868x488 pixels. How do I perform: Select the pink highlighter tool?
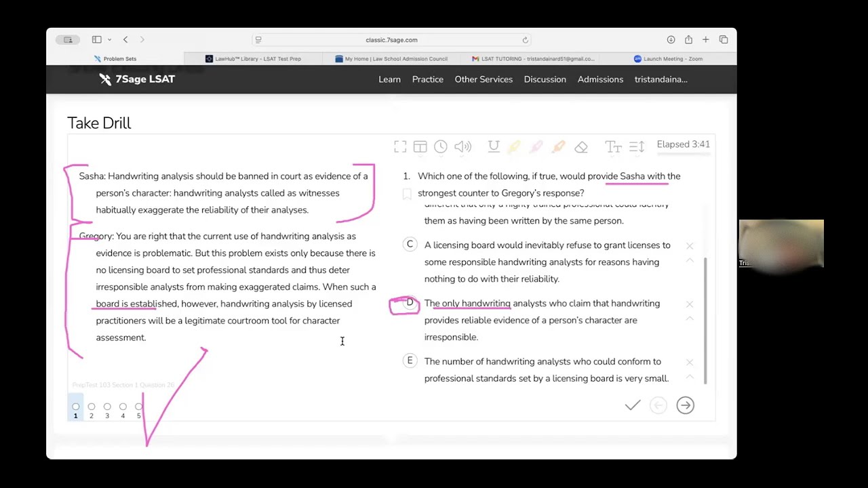(x=536, y=147)
